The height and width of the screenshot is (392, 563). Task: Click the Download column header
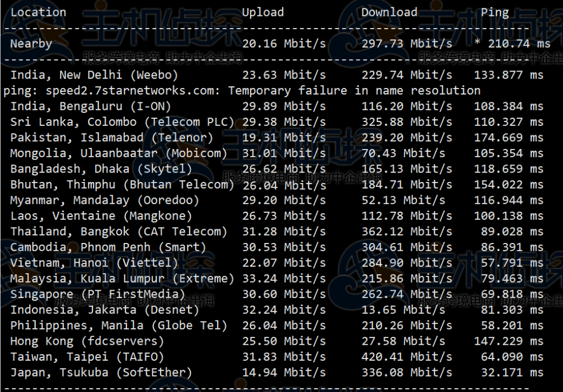(x=389, y=13)
